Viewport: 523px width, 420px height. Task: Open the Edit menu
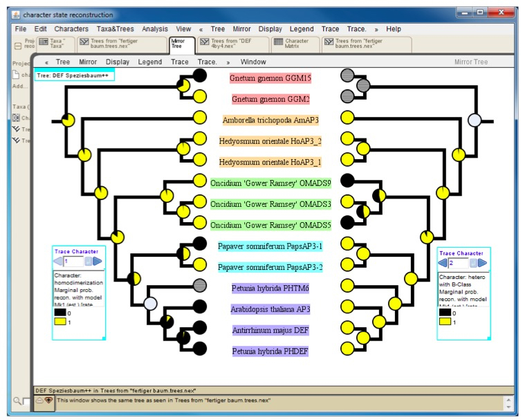(x=40, y=29)
